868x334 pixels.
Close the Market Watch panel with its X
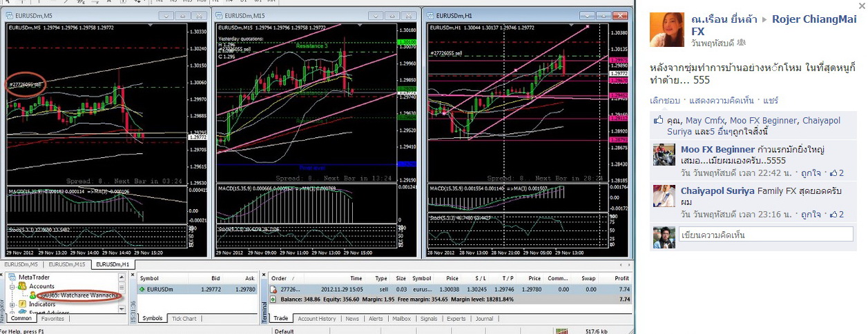pyautogui.click(x=133, y=275)
